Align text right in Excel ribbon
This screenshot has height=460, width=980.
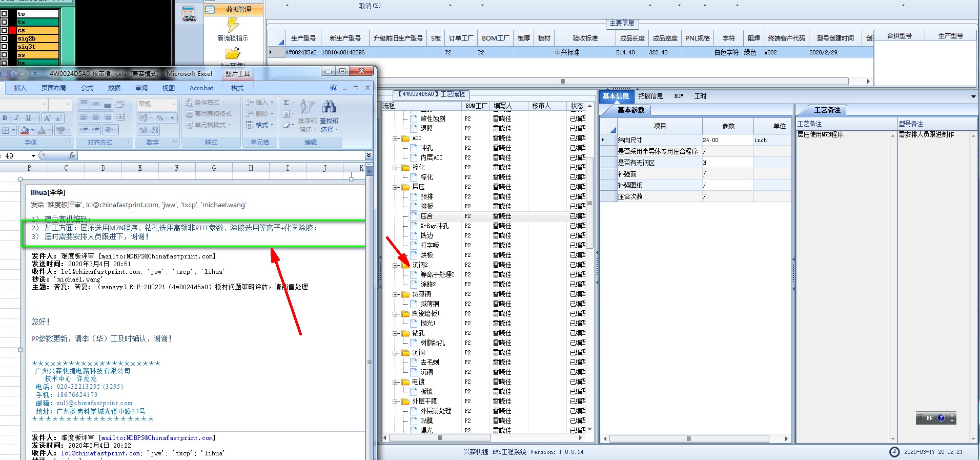(x=108, y=117)
